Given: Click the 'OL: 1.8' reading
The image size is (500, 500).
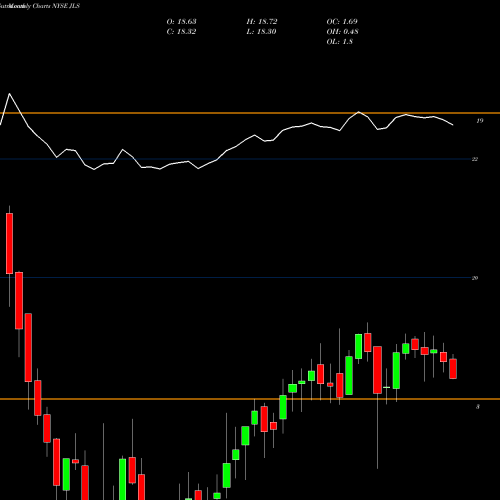Looking at the screenshot, I should 339,42.
